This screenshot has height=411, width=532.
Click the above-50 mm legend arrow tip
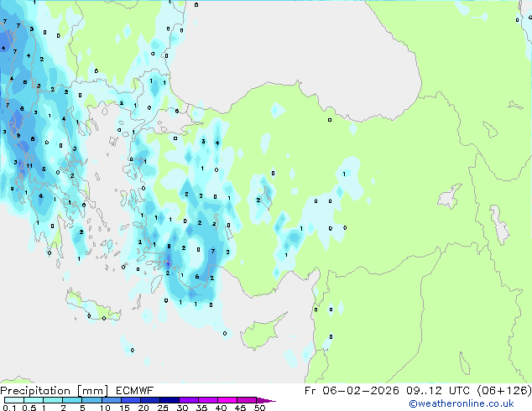pyautogui.click(x=266, y=400)
